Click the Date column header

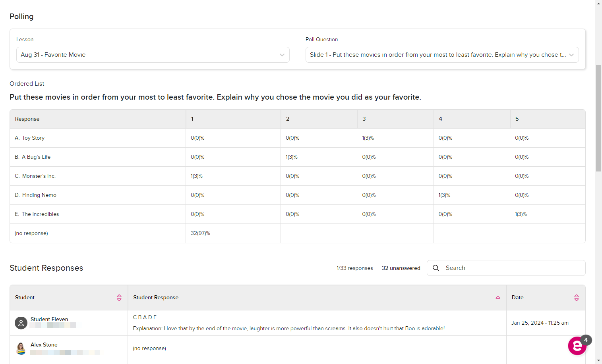(x=546, y=298)
